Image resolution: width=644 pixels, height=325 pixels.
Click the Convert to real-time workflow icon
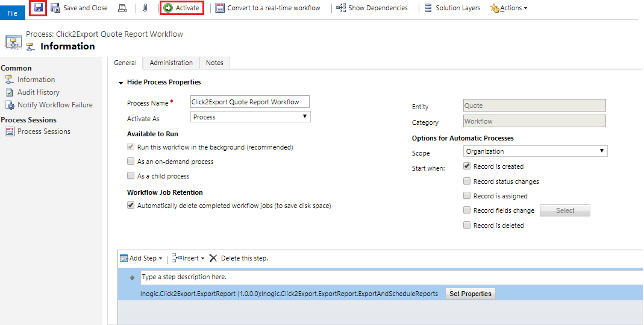[x=220, y=8]
